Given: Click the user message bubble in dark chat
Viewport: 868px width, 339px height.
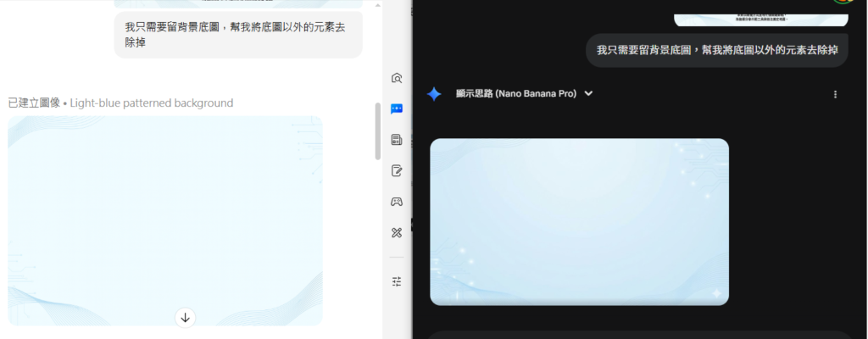Looking at the screenshot, I should coord(716,50).
